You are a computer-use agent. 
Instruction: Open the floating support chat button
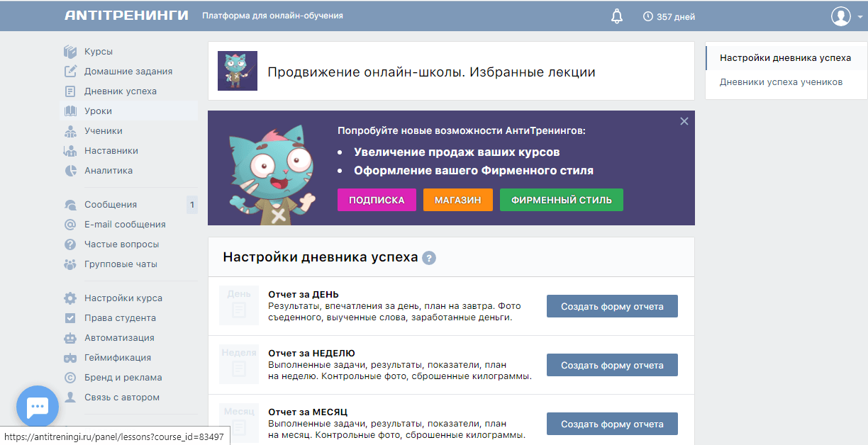(38, 407)
